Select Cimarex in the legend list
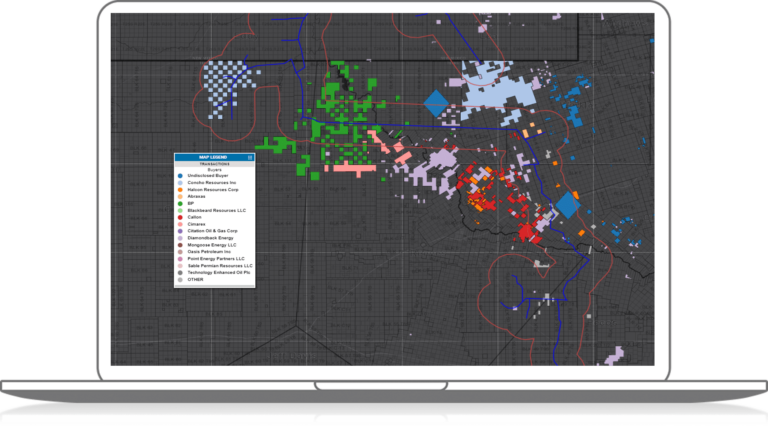768x426 pixels. click(196, 224)
